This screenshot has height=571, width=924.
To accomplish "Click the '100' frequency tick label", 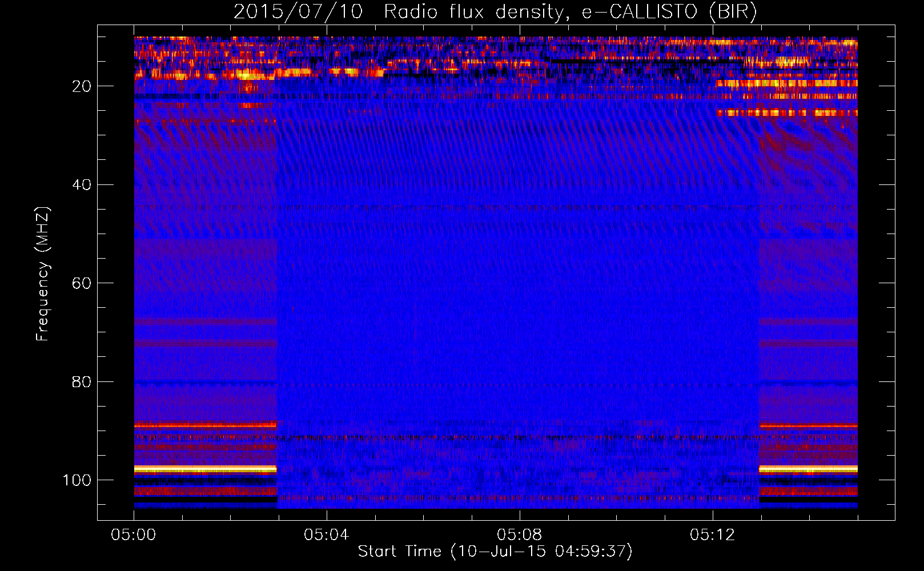I will [77, 480].
